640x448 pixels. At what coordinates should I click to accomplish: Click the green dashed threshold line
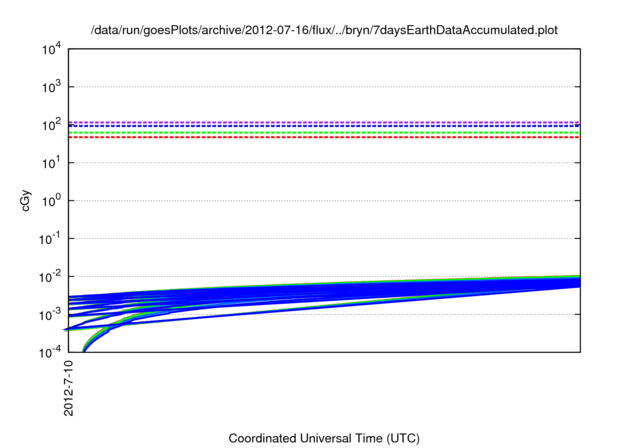coord(324,133)
